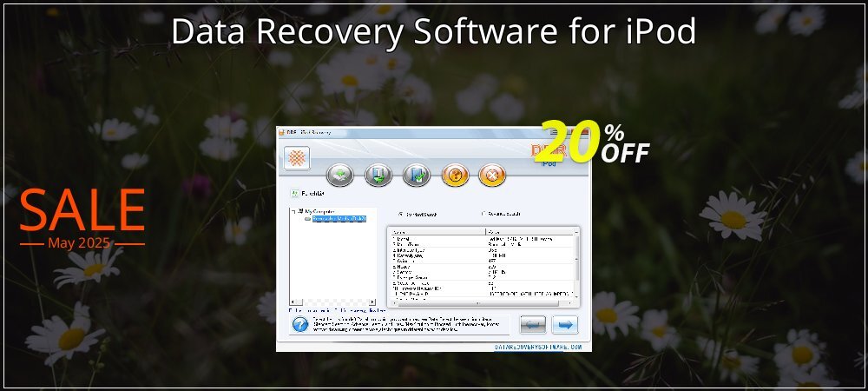Image resolution: width=868 pixels, height=391 pixels.
Task: Open help via the orange question mark button
Action: pyautogui.click(x=455, y=176)
